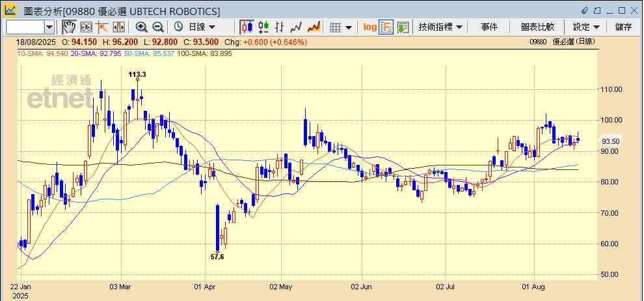The height and width of the screenshot is (301, 644).
Task: Click the close price C: 93.500
Action: (x=201, y=42)
